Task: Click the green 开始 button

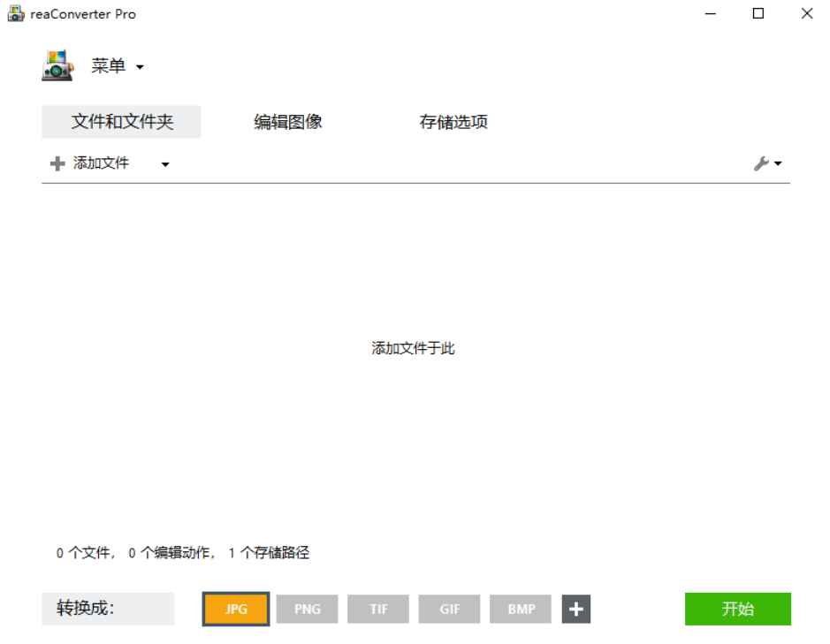Action: coord(738,609)
